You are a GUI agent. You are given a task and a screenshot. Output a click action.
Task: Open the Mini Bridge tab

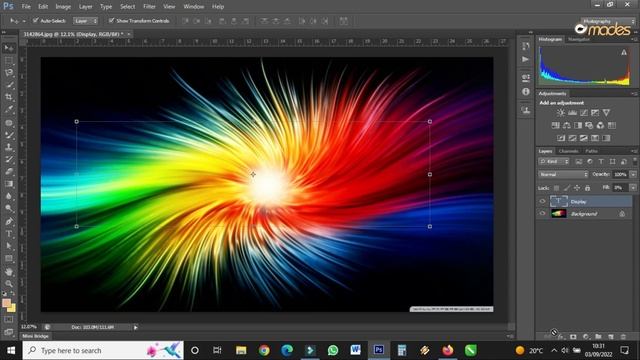(35, 336)
